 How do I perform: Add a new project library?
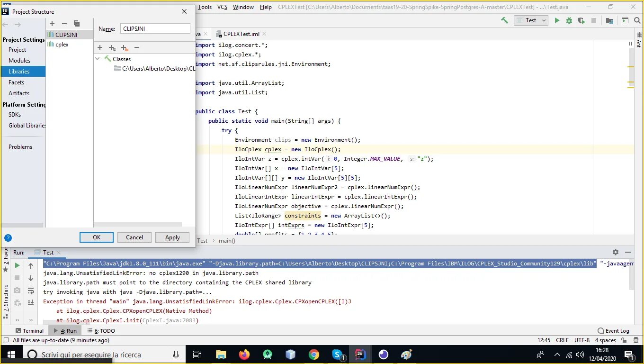[x=52, y=24]
